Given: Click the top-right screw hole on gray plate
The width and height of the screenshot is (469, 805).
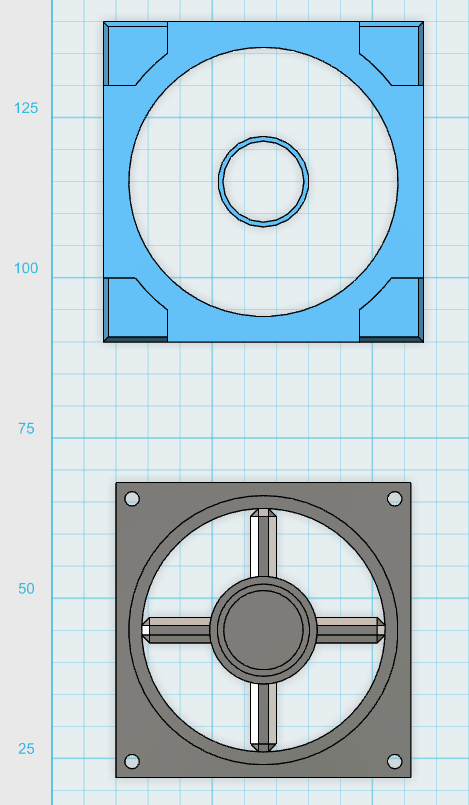Looking at the screenshot, I should point(395,499).
